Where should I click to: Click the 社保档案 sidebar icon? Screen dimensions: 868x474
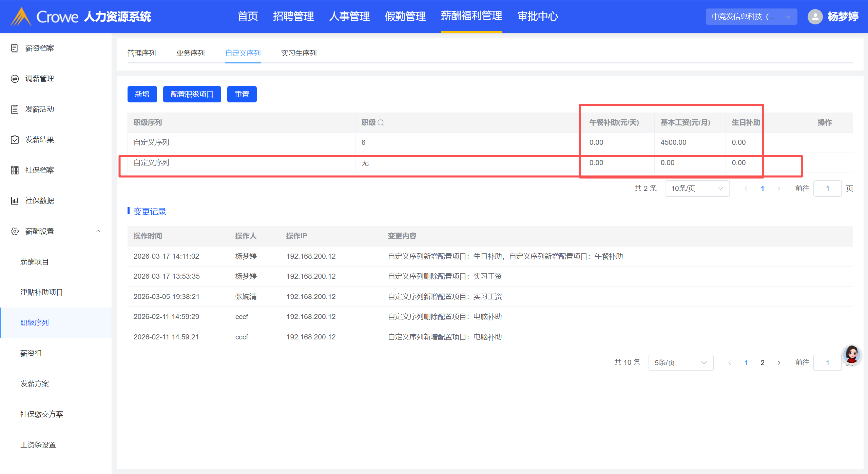15,170
